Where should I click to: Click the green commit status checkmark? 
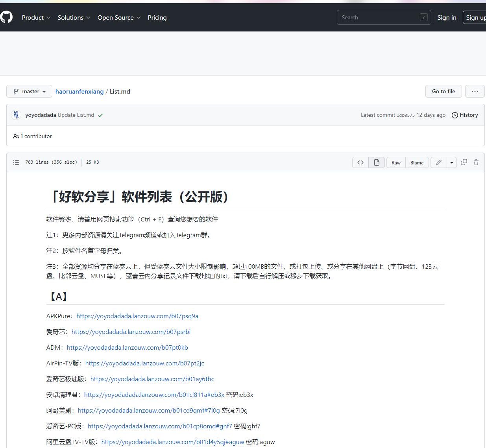click(x=100, y=115)
